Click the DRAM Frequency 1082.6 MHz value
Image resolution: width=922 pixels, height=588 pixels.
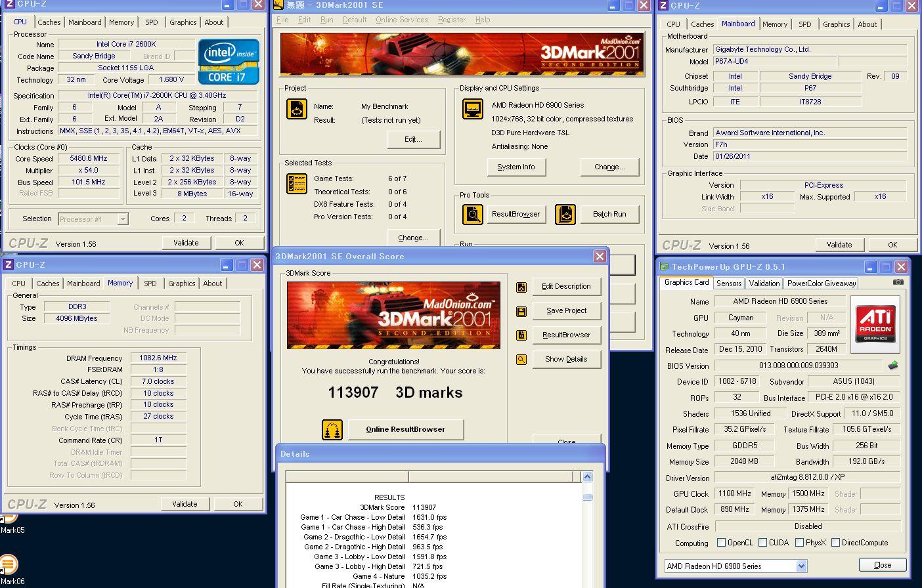click(x=158, y=358)
